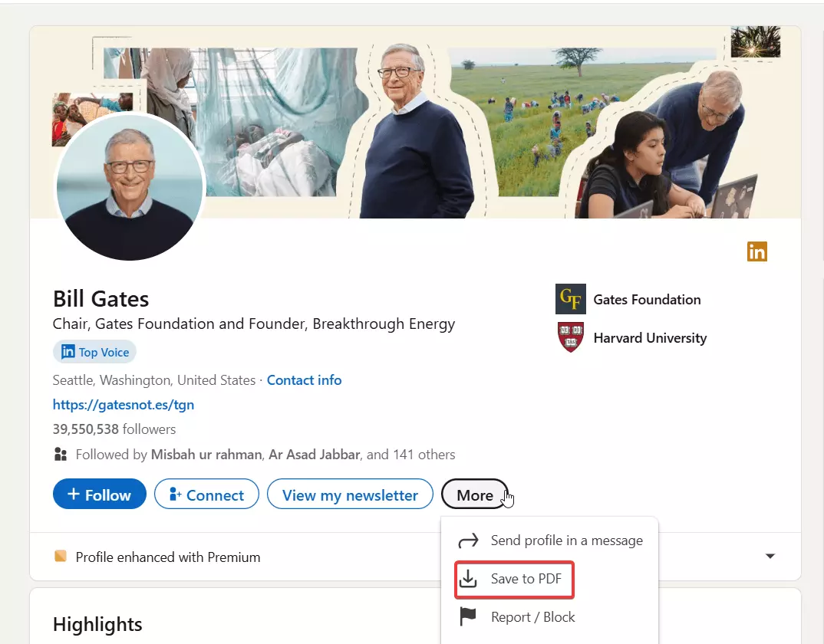The image size is (824, 644).
Task: Click the gold LinkedIn Premium icon
Action: (x=756, y=251)
